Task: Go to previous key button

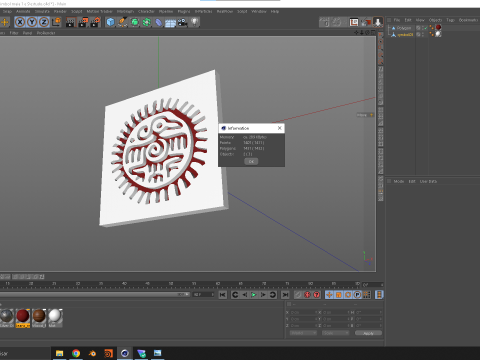Action: click(235, 295)
